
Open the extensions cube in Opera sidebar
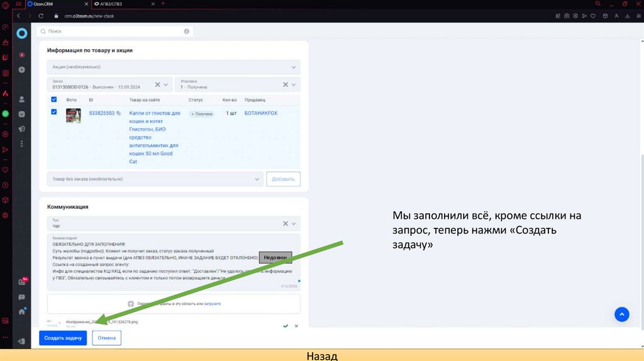pyautogui.click(x=5, y=200)
